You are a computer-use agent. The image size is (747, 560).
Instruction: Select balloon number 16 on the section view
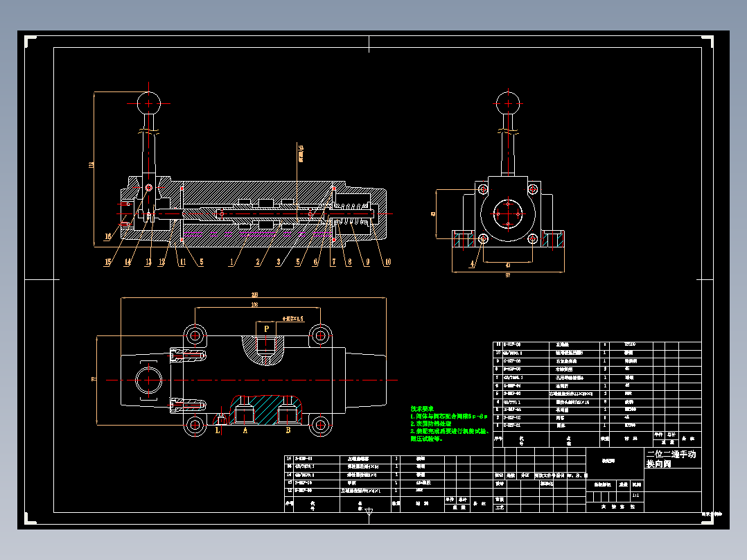107,236
